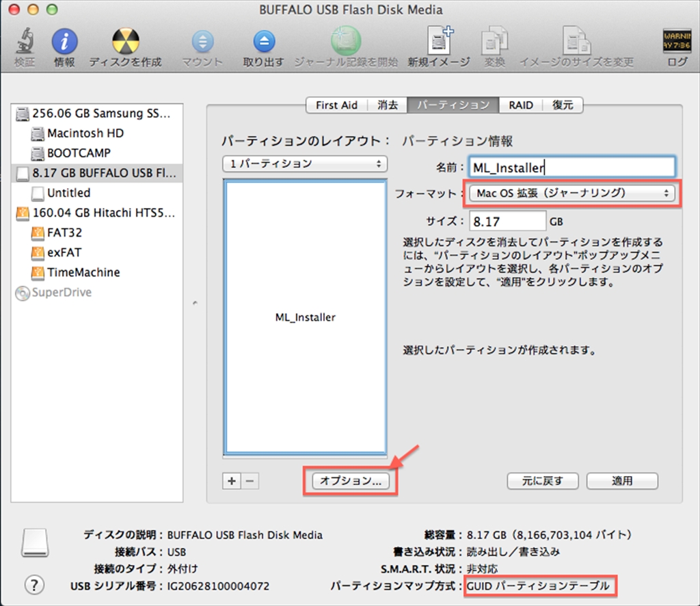Select the 160.04 GB Hitachi disk
Screen dimensions: 700x606
coord(97,213)
